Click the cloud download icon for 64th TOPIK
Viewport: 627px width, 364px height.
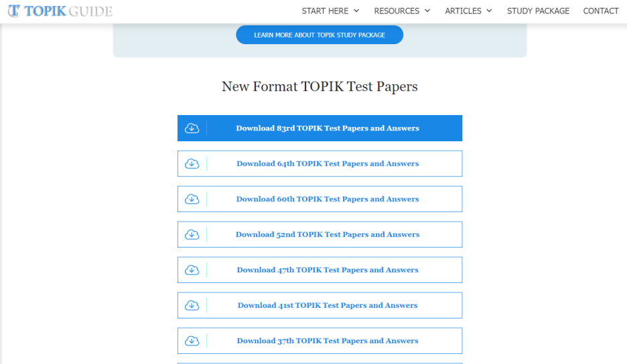192,164
